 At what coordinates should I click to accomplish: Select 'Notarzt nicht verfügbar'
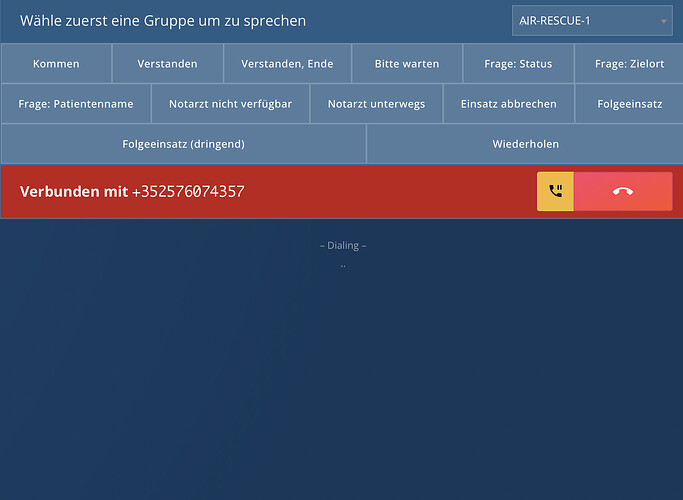[x=230, y=103]
